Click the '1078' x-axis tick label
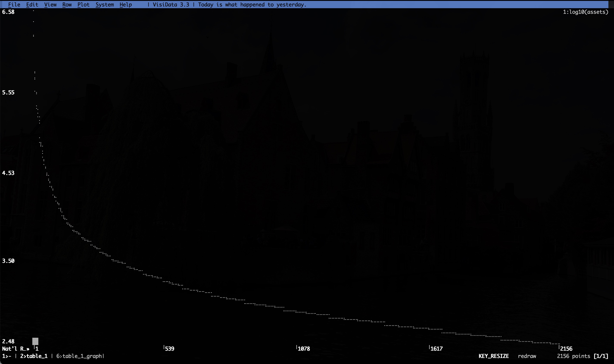The image size is (614, 364). pyautogui.click(x=304, y=348)
